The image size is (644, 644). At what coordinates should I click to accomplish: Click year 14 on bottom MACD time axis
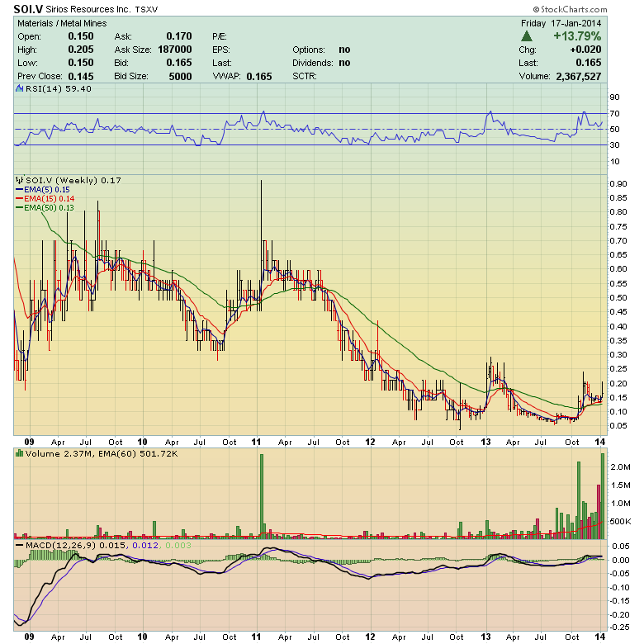coord(600,637)
